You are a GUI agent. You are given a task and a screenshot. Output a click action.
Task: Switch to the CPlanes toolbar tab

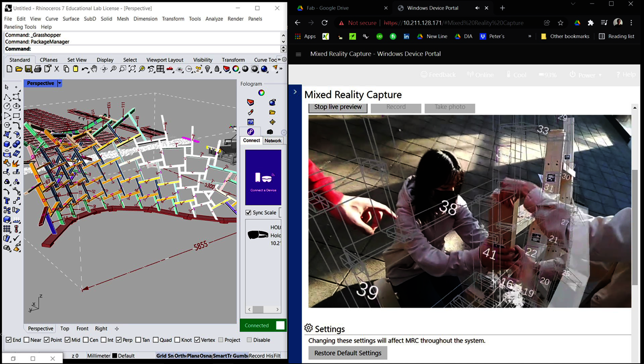point(49,60)
